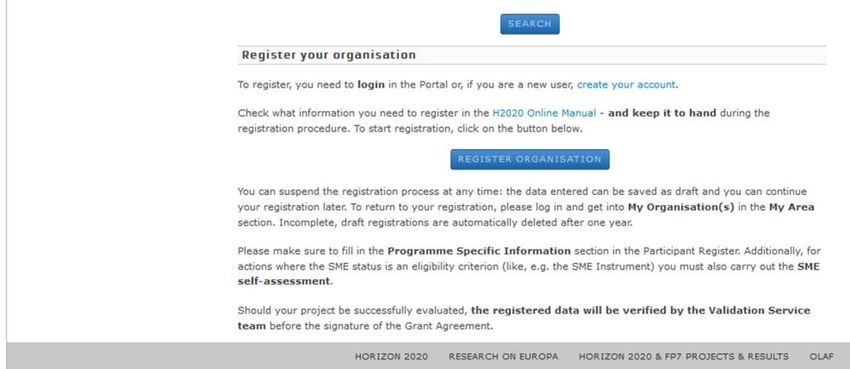Click the 'Register your organisation' section heading
This screenshot has height=369, width=850.
[329, 55]
